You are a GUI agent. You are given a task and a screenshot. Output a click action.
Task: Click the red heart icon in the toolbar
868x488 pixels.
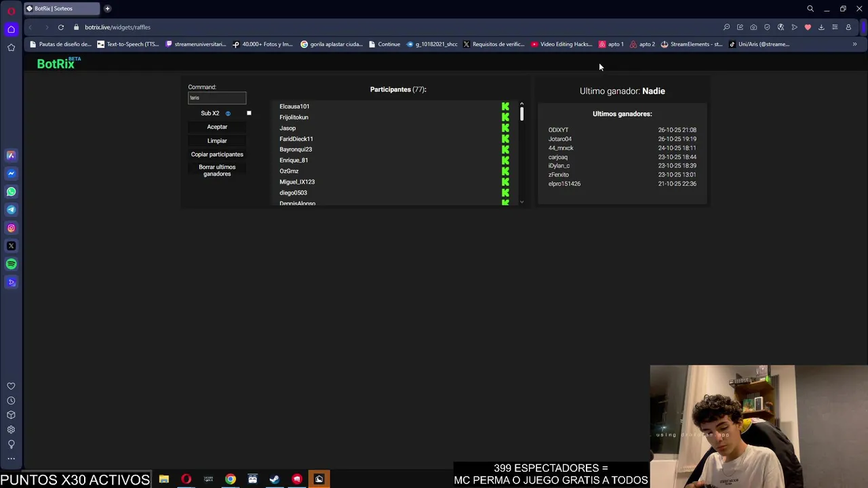(x=808, y=27)
